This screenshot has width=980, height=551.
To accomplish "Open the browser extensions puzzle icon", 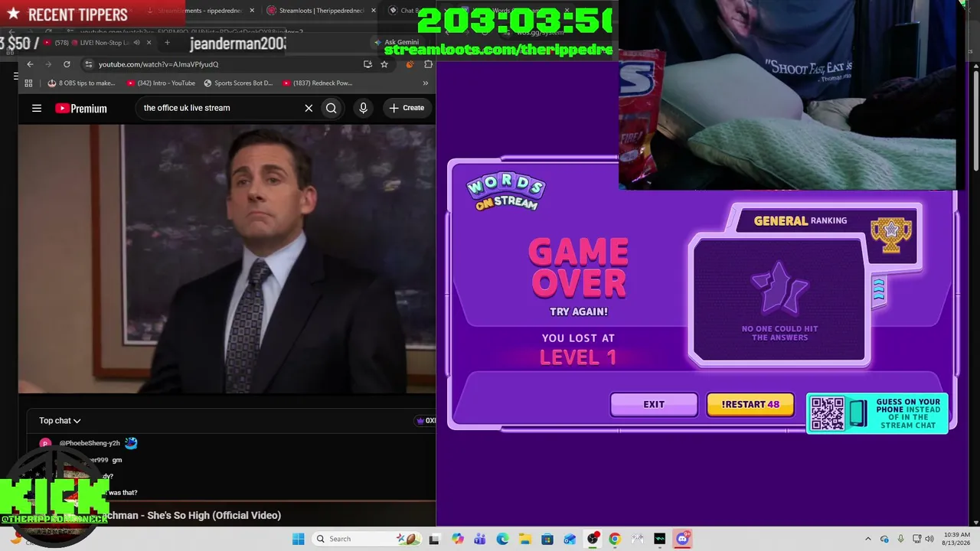I will pyautogui.click(x=428, y=64).
